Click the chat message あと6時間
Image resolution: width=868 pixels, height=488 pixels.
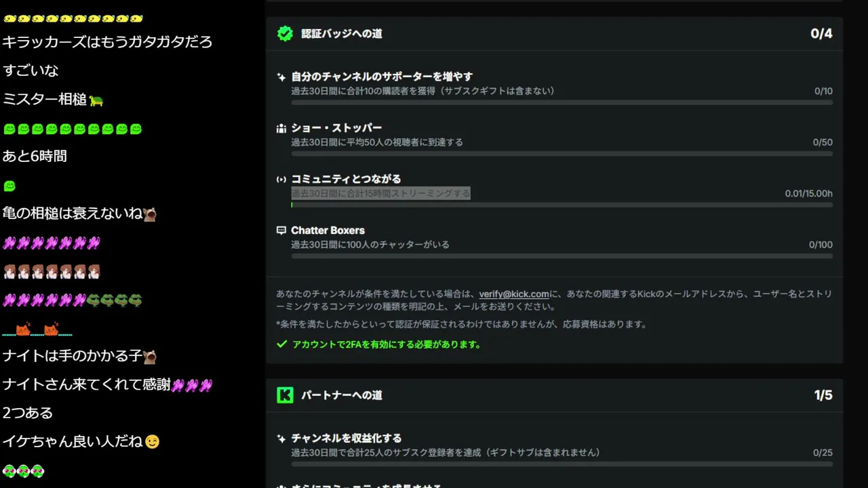(35, 157)
